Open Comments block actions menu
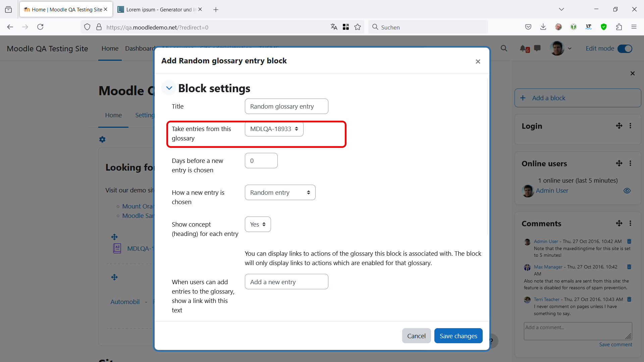This screenshot has width=644, height=362. pyautogui.click(x=630, y=223)
